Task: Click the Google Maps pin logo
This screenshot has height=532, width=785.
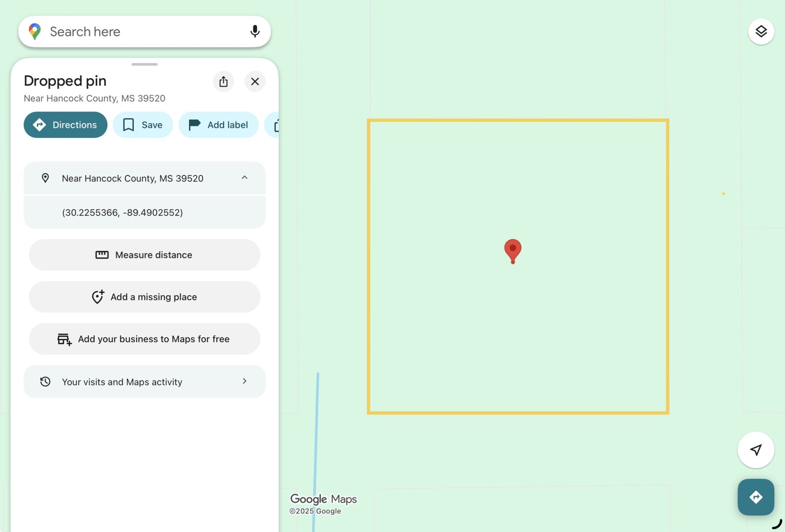Action: (34, 31)
